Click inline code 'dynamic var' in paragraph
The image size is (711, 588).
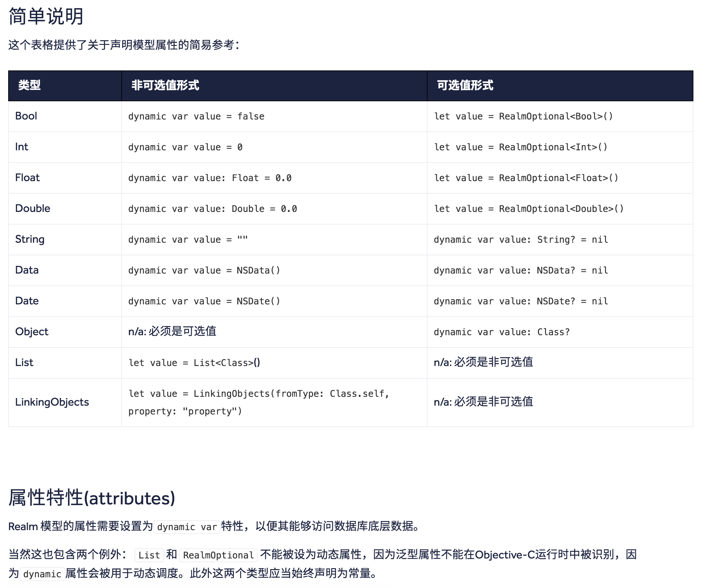(x=187, y=527)
